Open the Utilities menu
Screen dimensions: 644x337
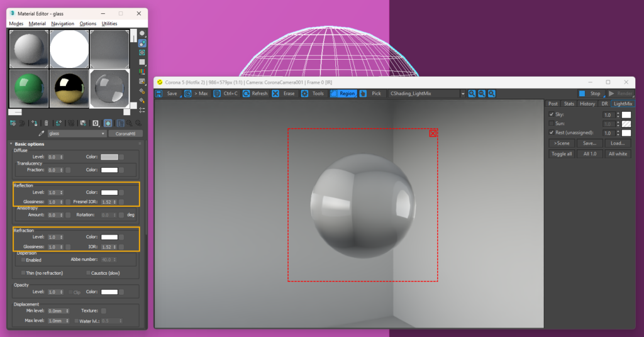[x=109, y=24]
